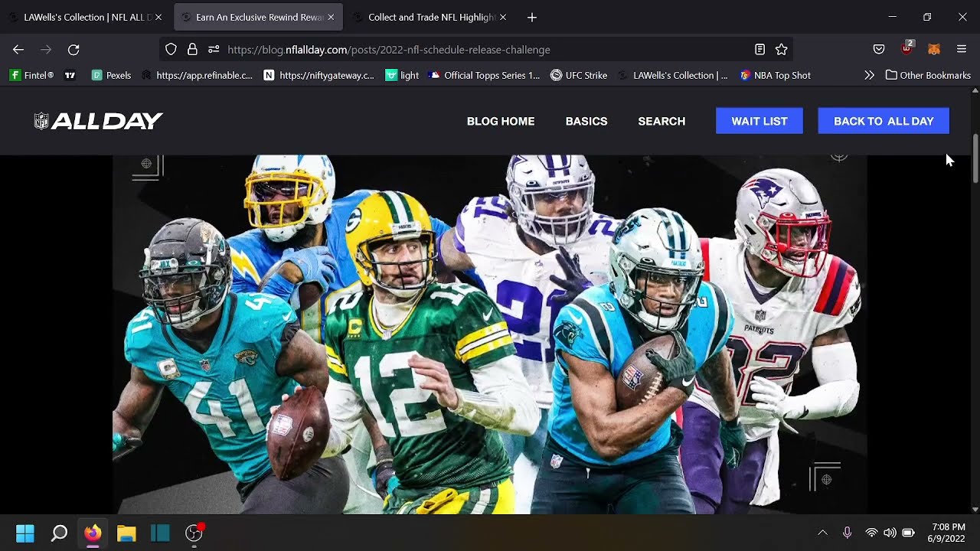980x551 pixels.
Task: Open the NBA Top Shot bookmark
Action: click(x=775, y=75)
